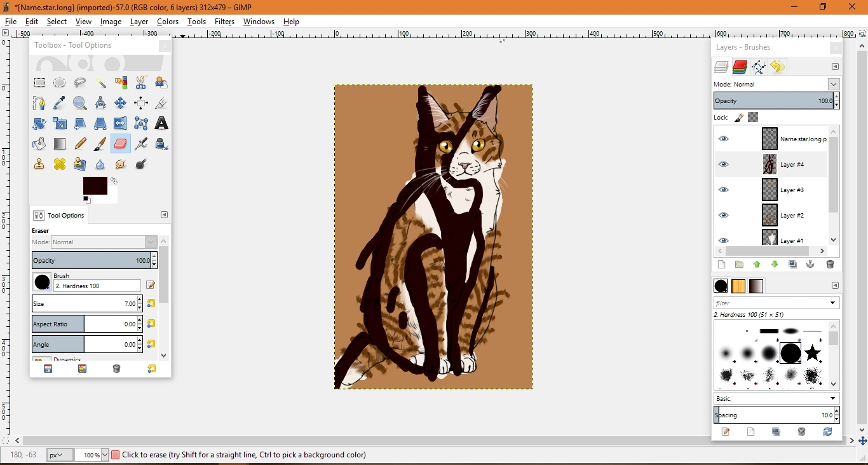Open the px unit dropdown
Screen dimensions: 868x465
click(x=60, y=455)
